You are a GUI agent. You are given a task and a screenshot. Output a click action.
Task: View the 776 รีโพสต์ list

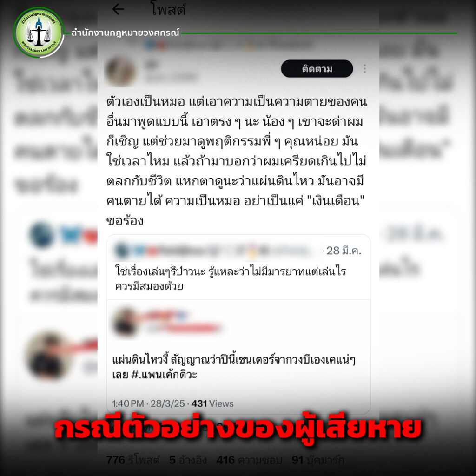[x=133, y=460]
